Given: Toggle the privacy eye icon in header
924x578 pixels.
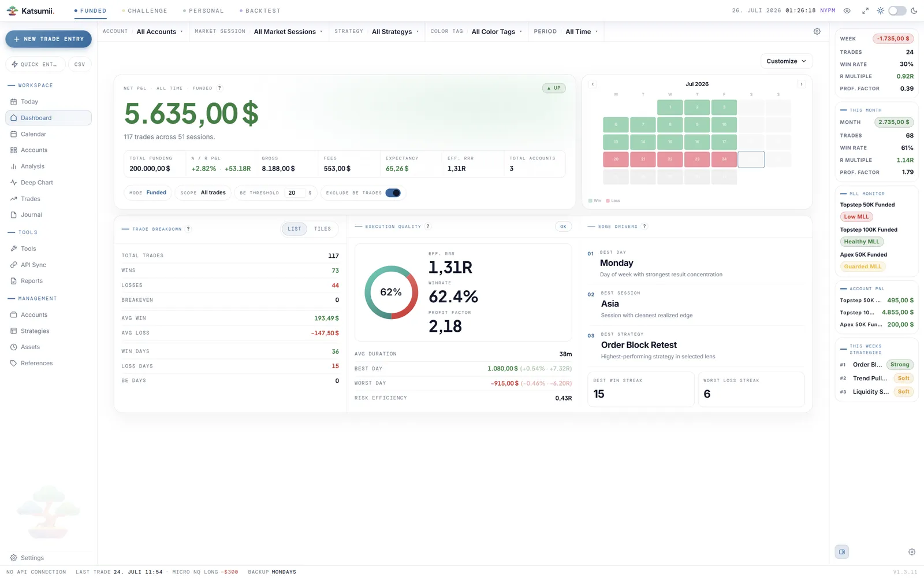Looking at the screenshot, I should [x=847, y=10].
